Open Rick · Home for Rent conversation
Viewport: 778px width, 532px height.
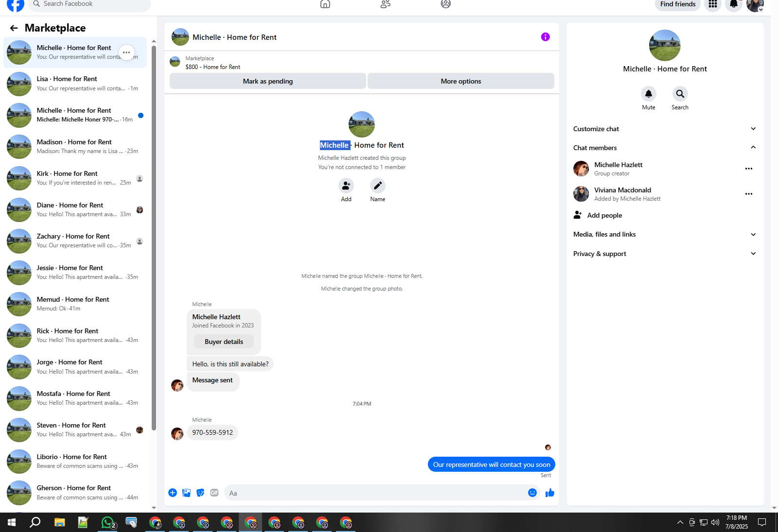(75, 336)
